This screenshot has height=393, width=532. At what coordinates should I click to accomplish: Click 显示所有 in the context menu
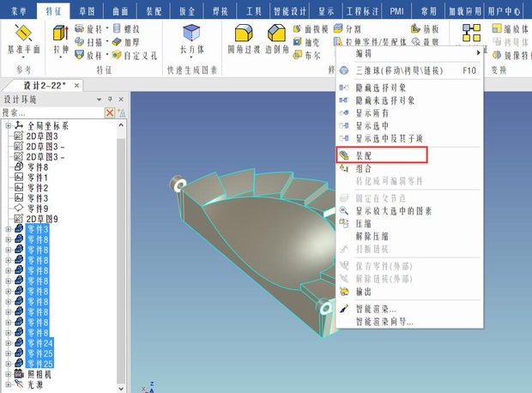pos(409,113)
